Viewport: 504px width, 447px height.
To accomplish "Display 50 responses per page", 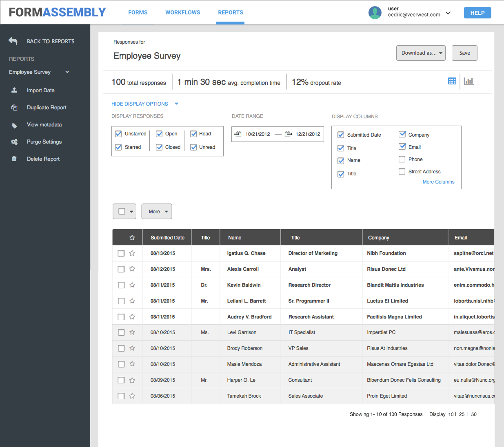I will [474, 414].
